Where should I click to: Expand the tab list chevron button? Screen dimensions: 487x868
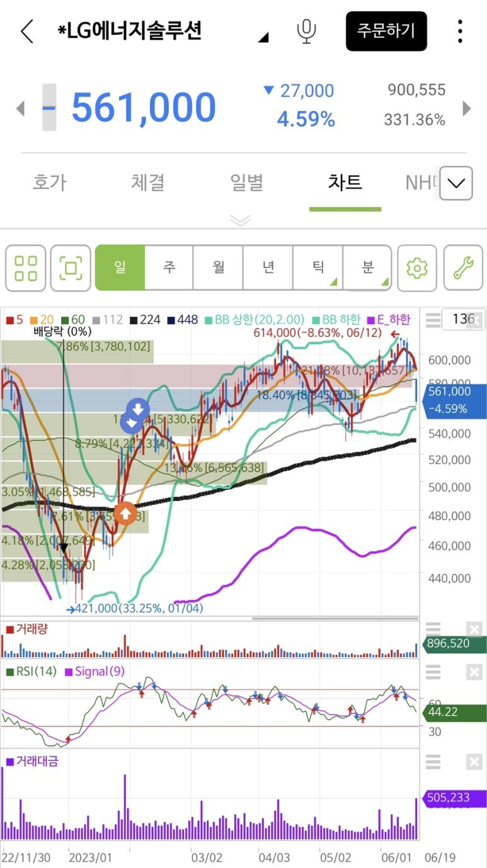pos(456,183)
